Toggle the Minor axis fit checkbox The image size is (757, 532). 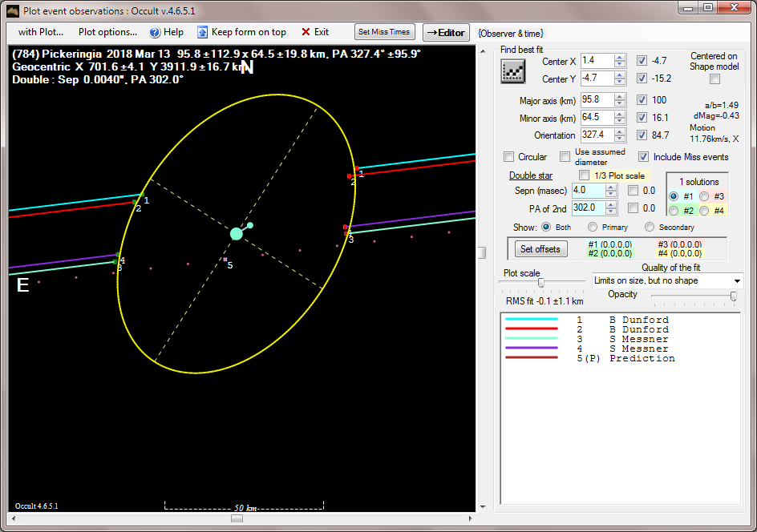coord(642,117)
